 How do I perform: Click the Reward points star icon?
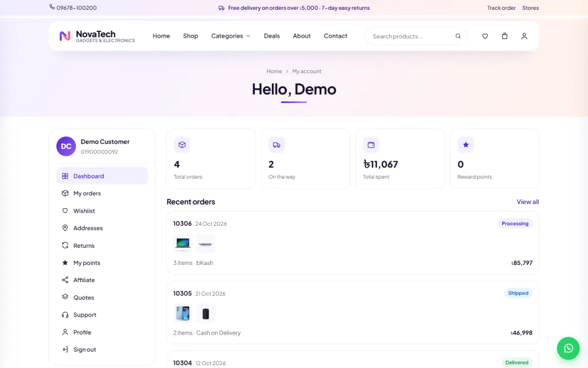pos(466,145)
